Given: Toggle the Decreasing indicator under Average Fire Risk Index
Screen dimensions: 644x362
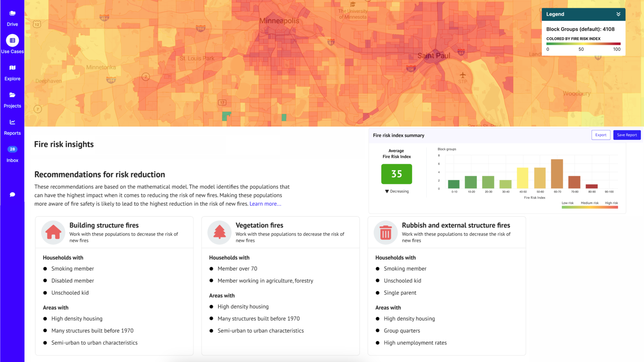Looking at the screenshot, I should coord(396,191).
